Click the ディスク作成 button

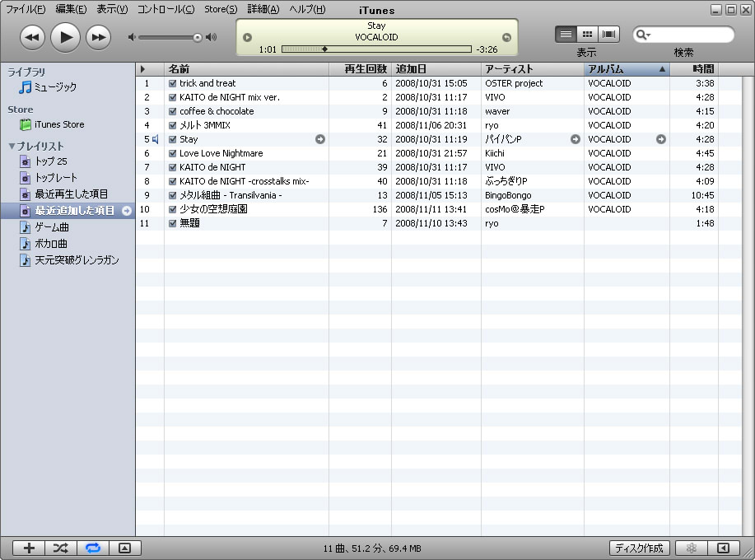pos(640,548)
